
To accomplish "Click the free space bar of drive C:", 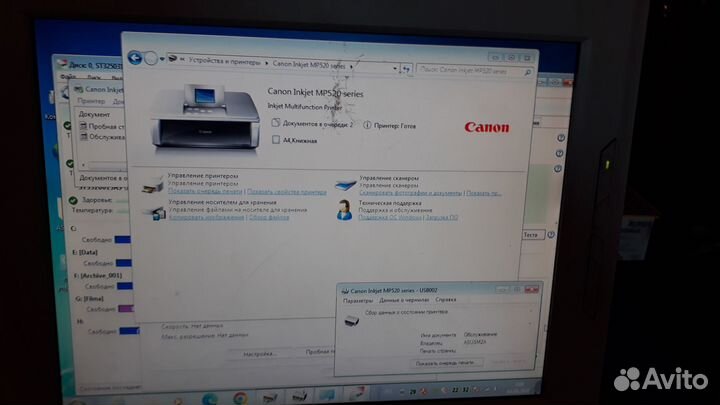I will coord(123,239).
